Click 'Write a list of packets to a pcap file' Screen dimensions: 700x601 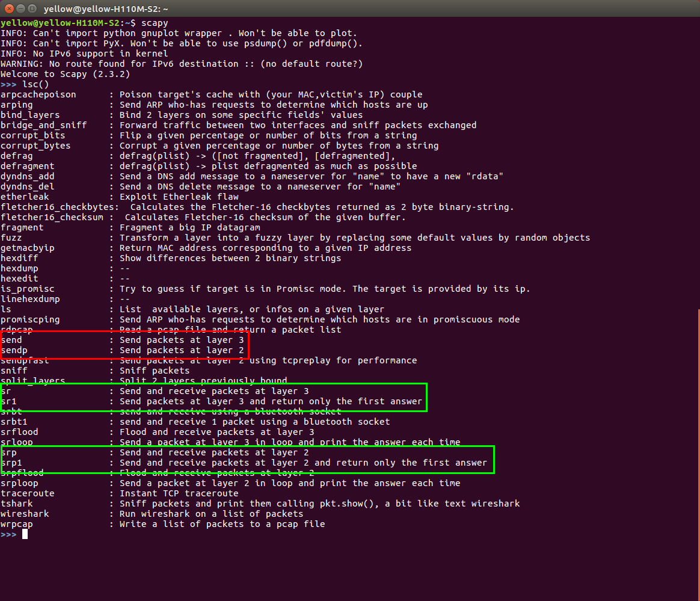[x=223, y=524]
